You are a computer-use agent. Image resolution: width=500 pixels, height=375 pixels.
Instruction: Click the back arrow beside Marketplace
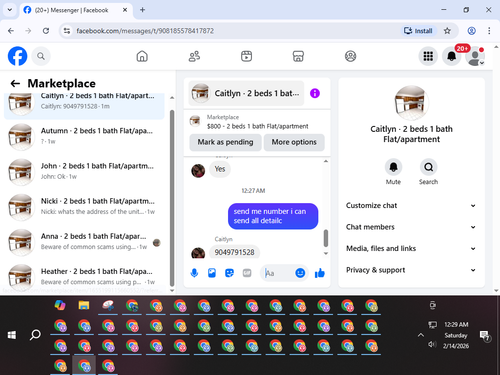click(15, 83)
